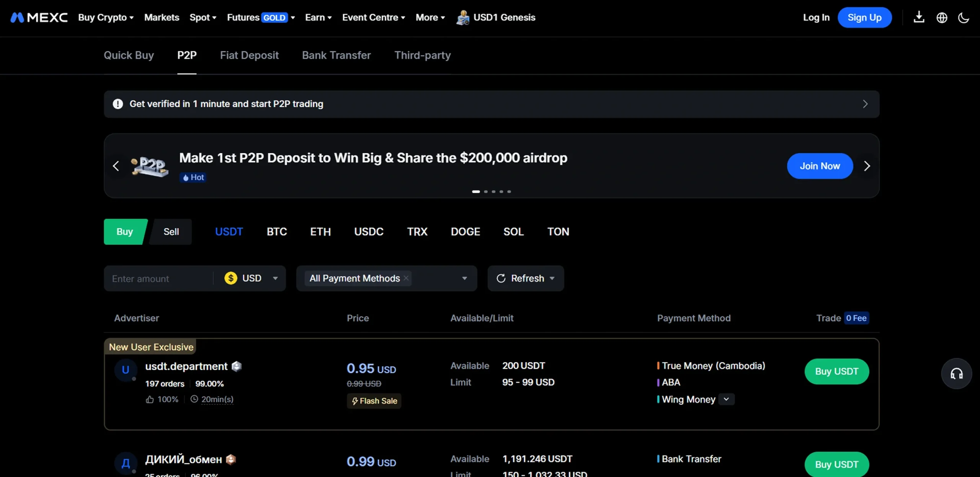Focus the Enter amount field
Viewport: 980px width, 477px height.
(158, 279)
